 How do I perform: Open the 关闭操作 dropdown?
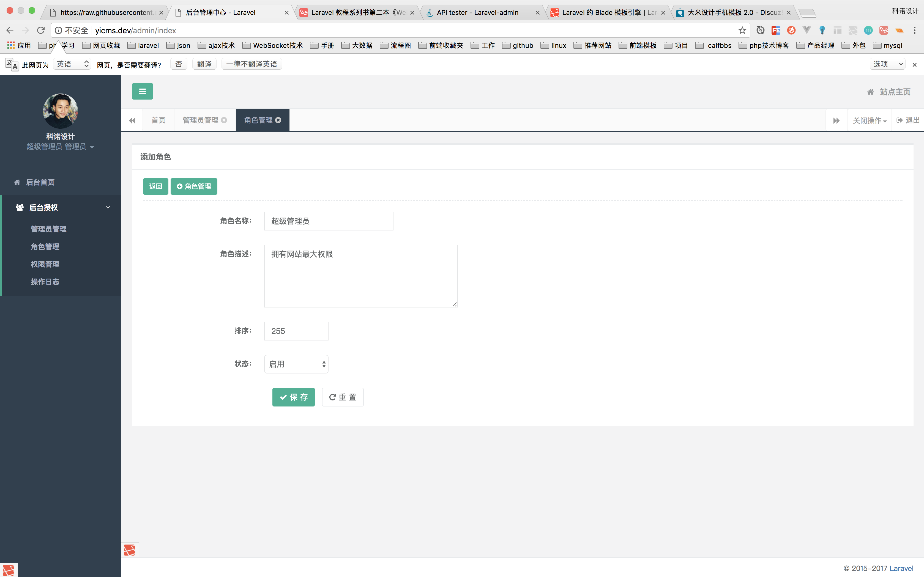click(870, 120)
